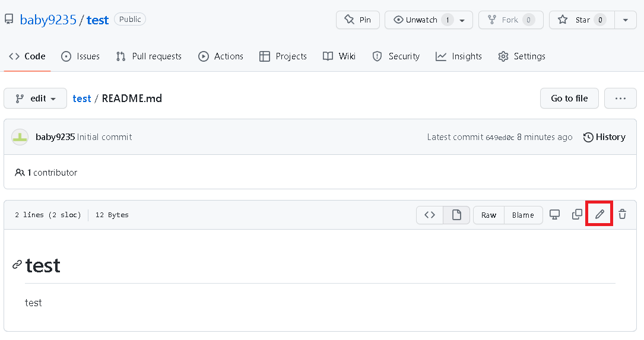Viewport: 644px width, 340px height.
Task: Expand the Unwatch notification options arrow
Action: (x=462, y=20)
